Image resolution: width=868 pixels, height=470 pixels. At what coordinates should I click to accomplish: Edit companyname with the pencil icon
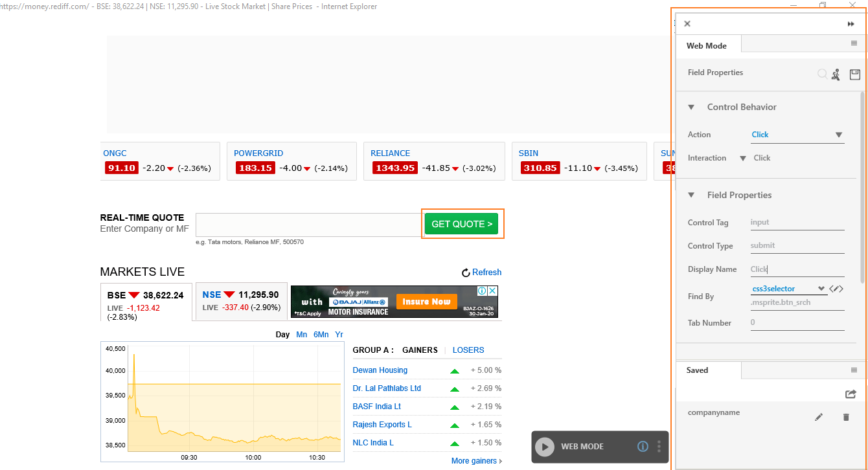coord(819,418)
